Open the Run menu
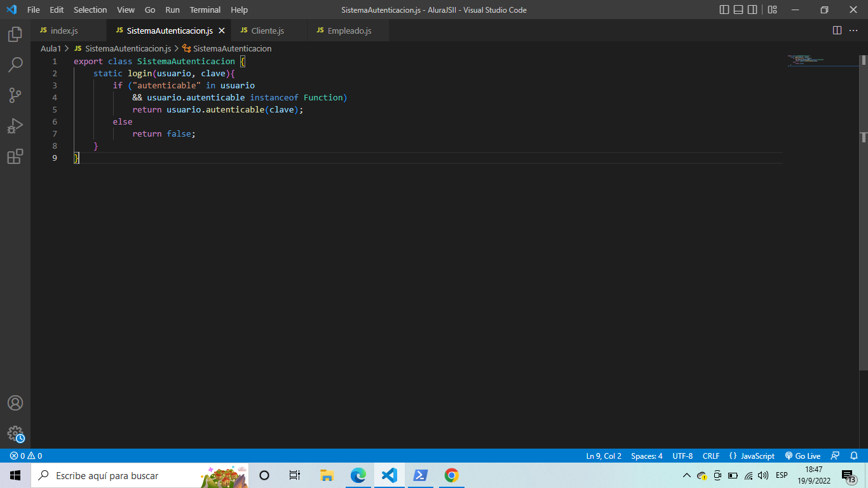The height and width of the screenshot is (488, 868). click(x=172, y=10)
